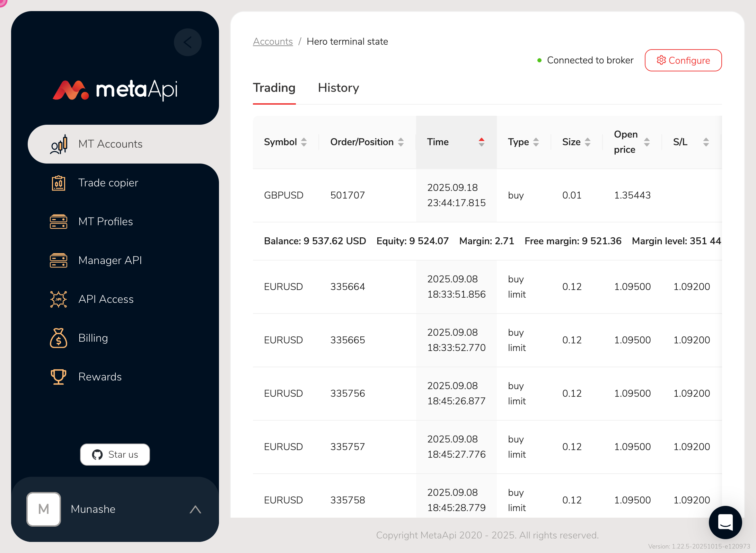Viewport: 756px width, 553px height.
Task: Sort by Open price column arrows
Action: [x=647, y=142]
